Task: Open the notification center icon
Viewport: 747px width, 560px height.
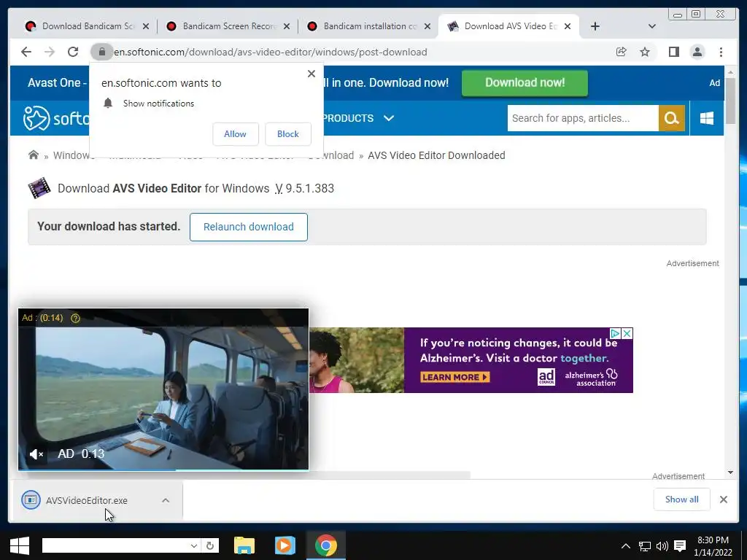Action: click(x=681, y=546)
